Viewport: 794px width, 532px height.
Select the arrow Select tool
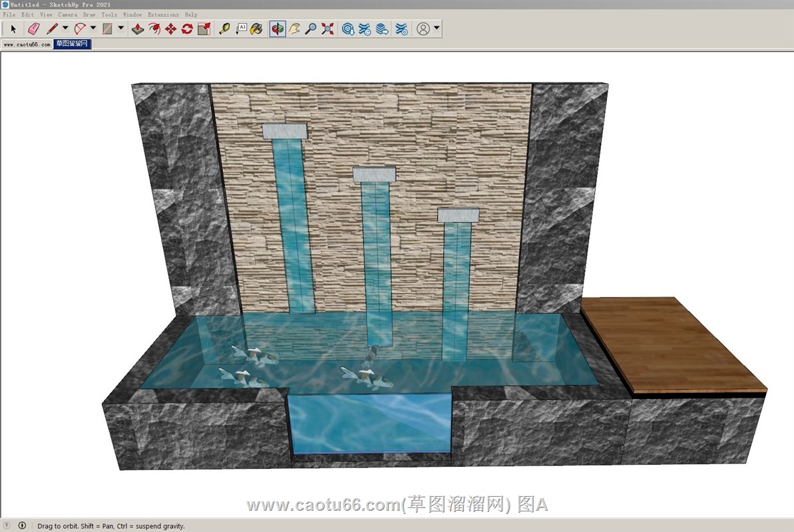[x=13, y=29]
